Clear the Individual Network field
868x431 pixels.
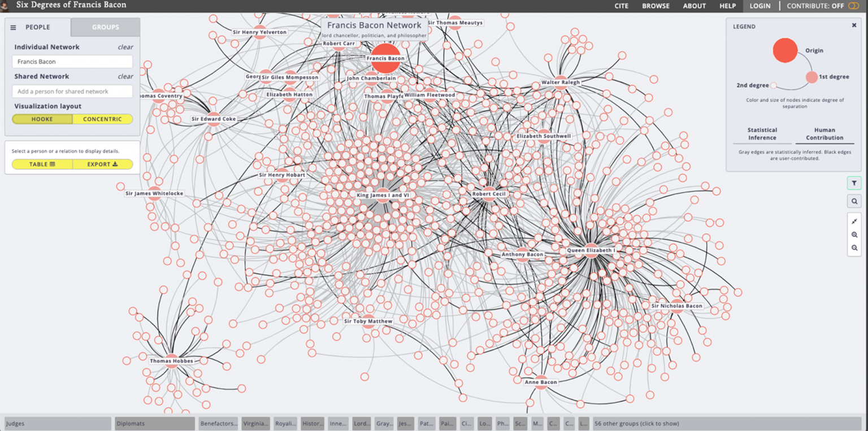125,47
